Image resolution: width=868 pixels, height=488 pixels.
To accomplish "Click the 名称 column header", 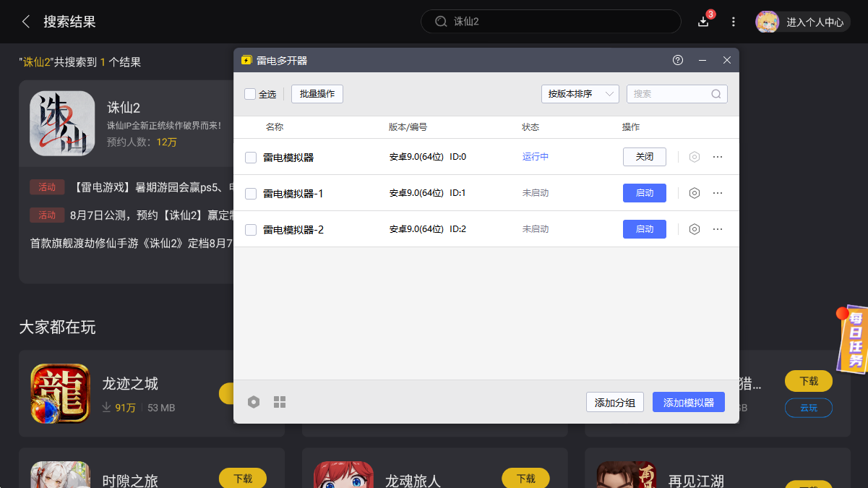I will 275,127.
